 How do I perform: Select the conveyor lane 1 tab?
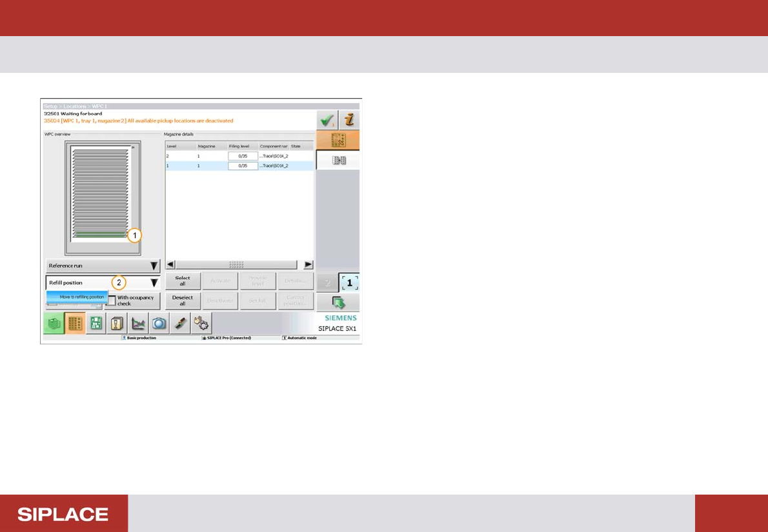tap(349, 282)
